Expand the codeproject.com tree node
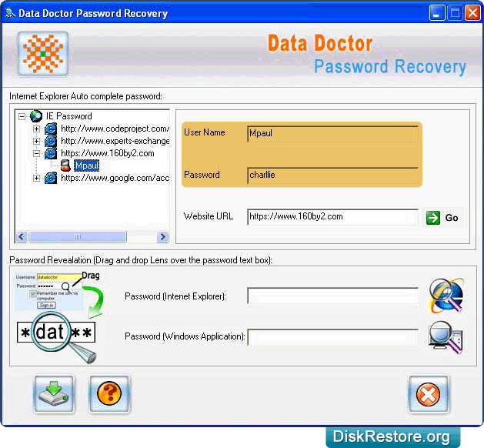Screen dimensions: 484x448 tap(36, 129)
